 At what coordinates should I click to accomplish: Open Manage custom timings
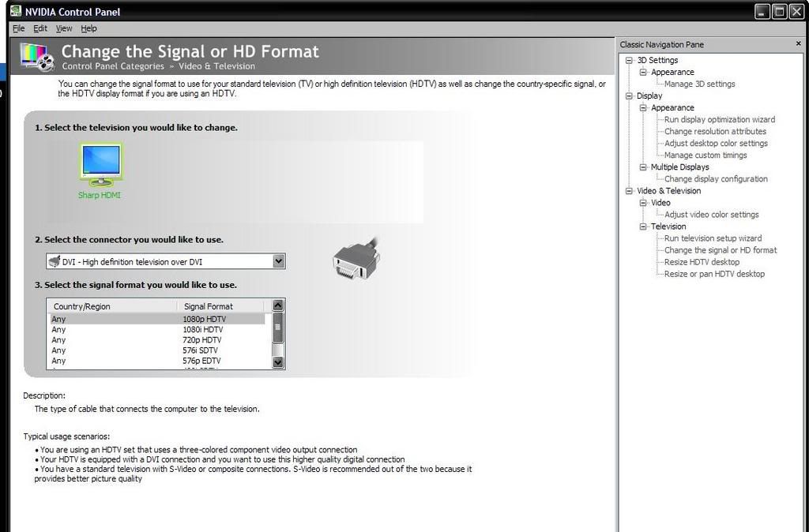[706, 155]
